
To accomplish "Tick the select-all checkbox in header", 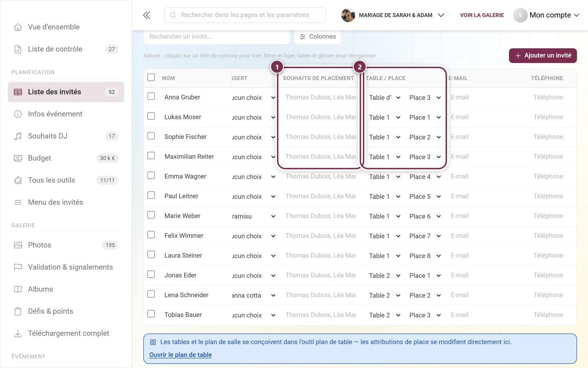I will 151,77.
